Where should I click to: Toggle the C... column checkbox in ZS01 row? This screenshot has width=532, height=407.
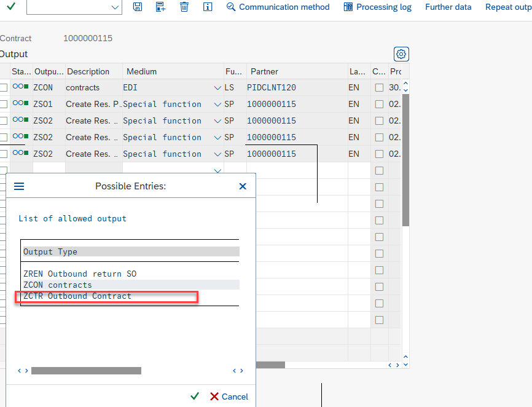[x=379, y=105]
